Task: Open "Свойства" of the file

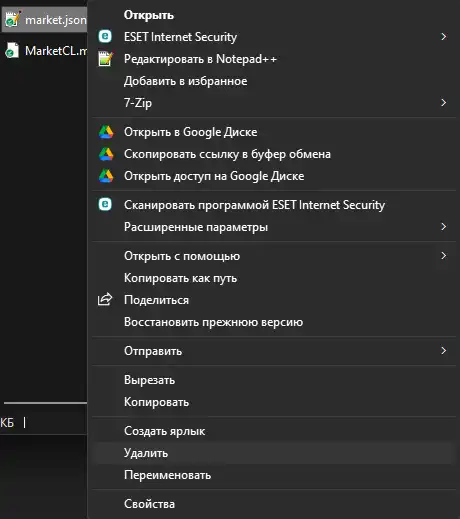Action: 149,504
